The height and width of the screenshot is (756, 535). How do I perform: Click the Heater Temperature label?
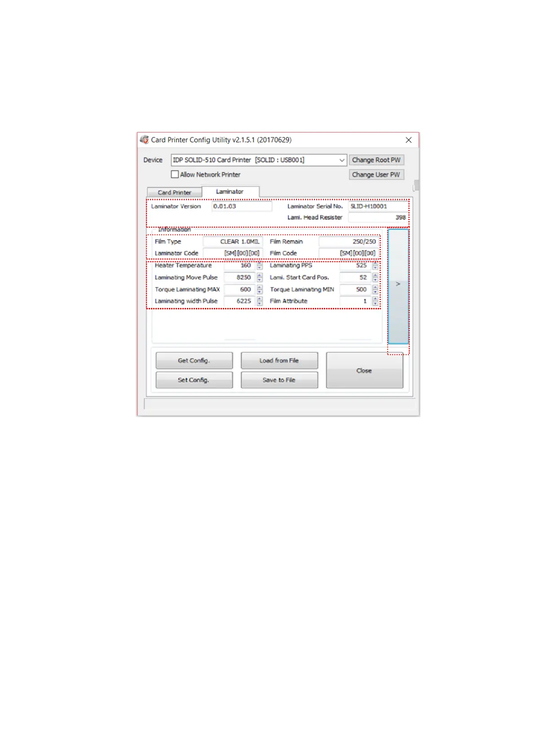tap(183, 265)
